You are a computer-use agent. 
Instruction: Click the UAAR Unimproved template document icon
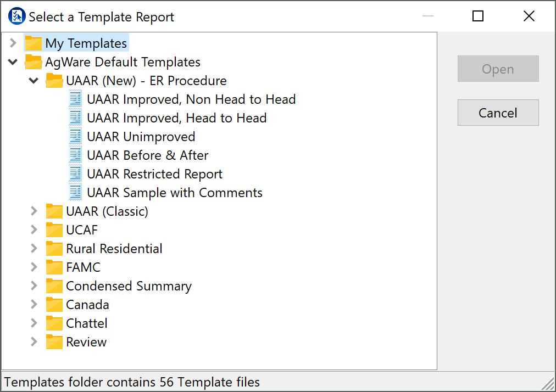(75, 137)
